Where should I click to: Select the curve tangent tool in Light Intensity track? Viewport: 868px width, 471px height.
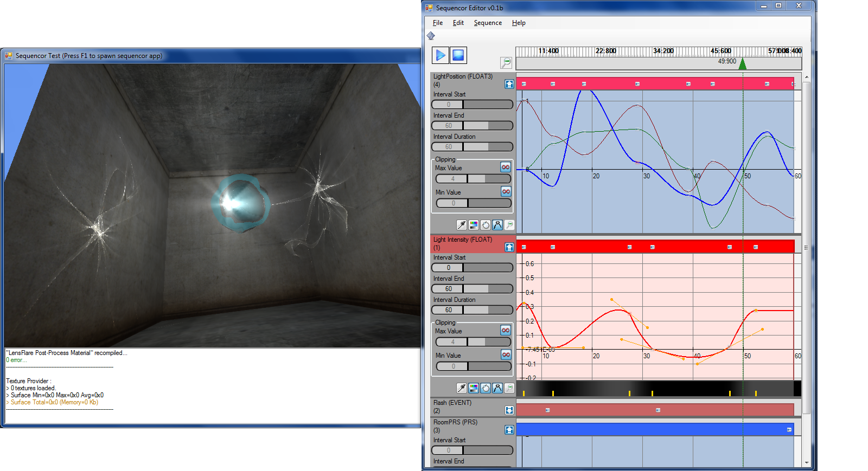(497, 388)
